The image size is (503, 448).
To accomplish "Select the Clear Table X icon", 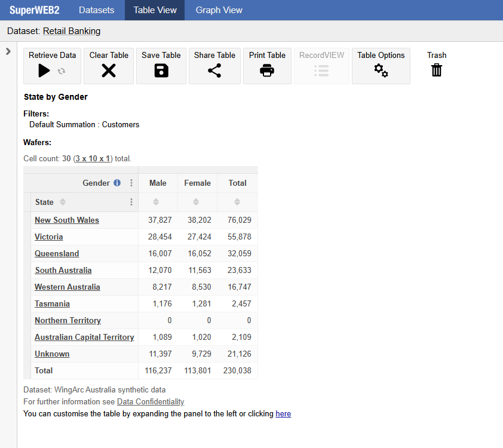I will (108, 70).
